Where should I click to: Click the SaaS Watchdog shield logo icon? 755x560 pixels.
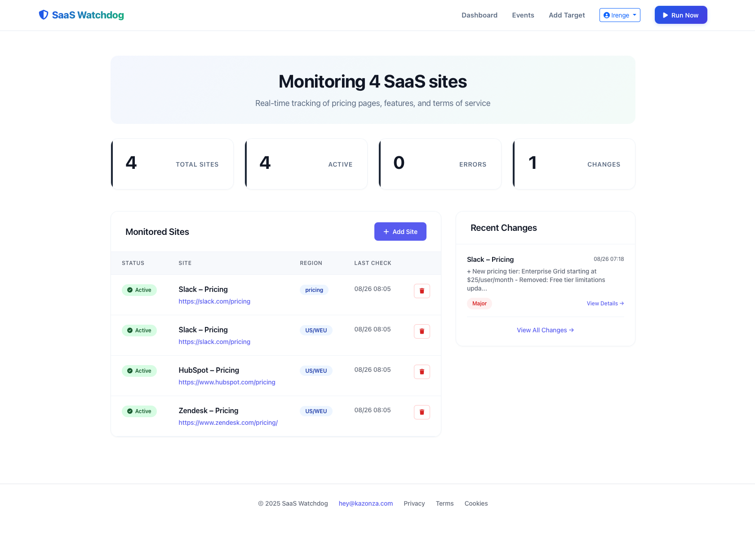pyautogui.click(x=44, y=15)
